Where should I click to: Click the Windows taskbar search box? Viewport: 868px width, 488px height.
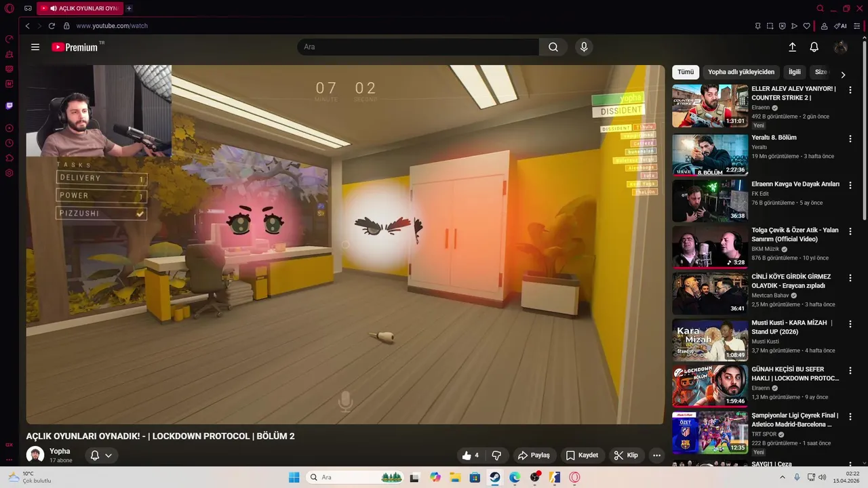click(355, 477)
